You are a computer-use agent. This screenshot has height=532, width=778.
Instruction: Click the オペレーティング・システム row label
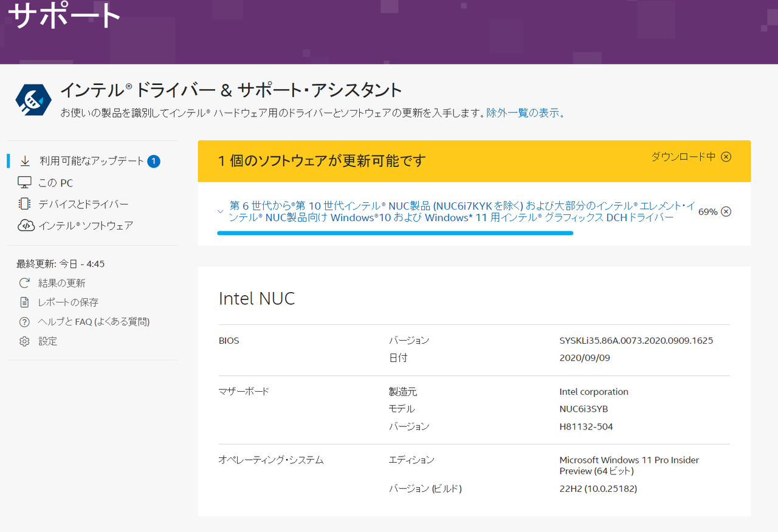(271, 460)
